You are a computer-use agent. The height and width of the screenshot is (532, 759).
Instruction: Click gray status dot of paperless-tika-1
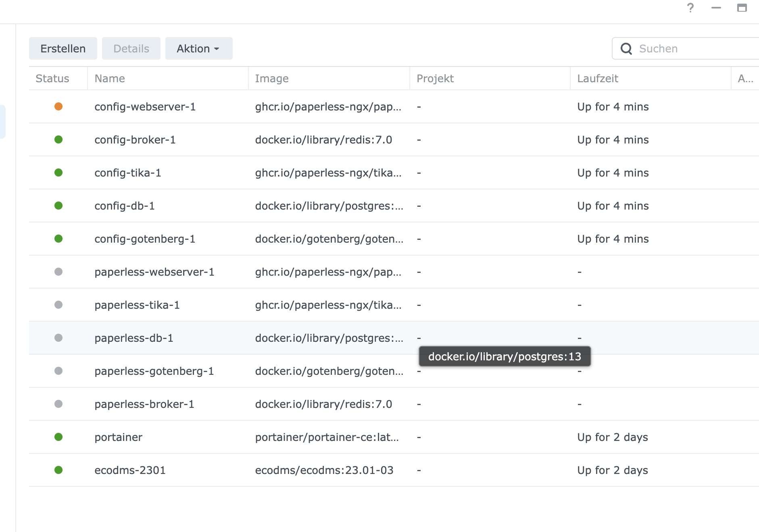tap(58, 305)
